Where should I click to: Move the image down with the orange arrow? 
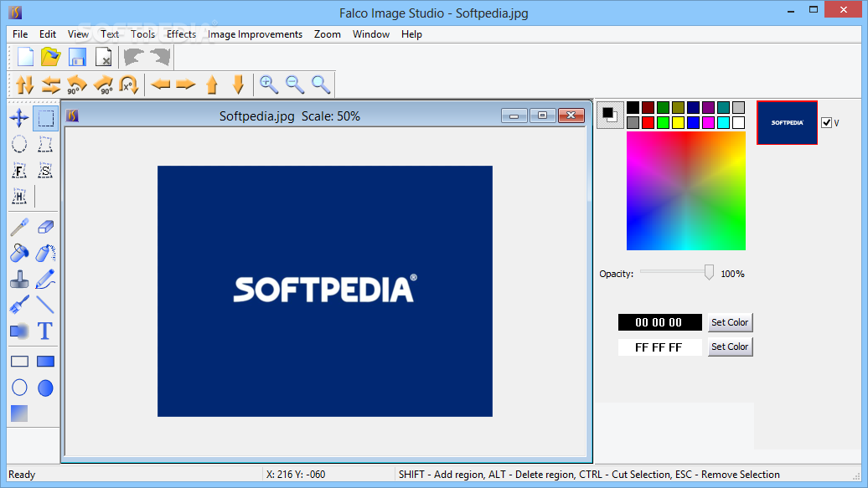[x=239, y=85]
